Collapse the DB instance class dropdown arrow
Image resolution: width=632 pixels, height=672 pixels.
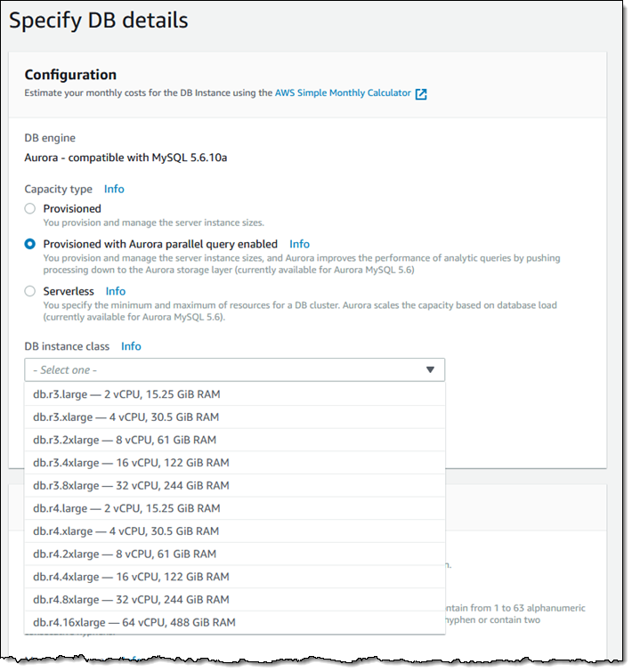click(x=430, y=370)
